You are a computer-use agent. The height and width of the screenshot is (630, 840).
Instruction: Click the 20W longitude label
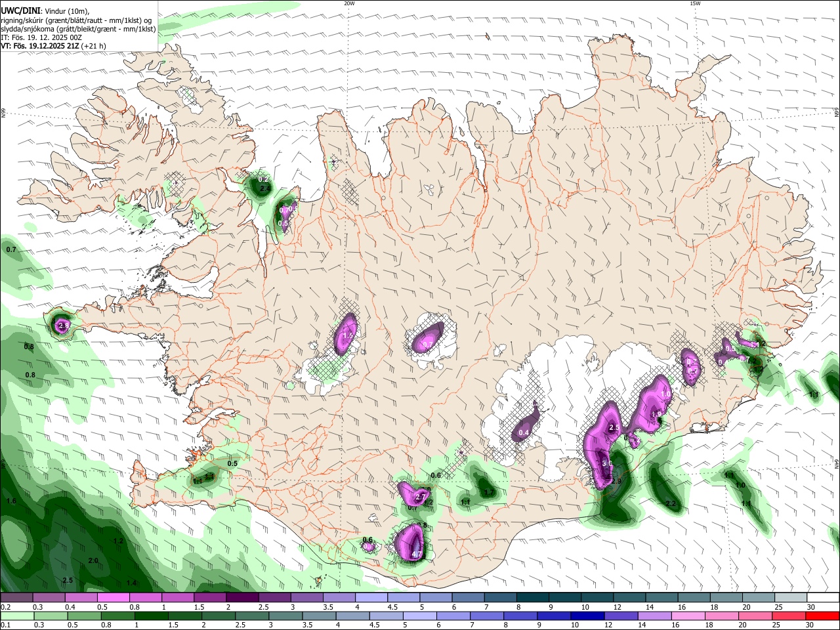[x=349, y=3]
